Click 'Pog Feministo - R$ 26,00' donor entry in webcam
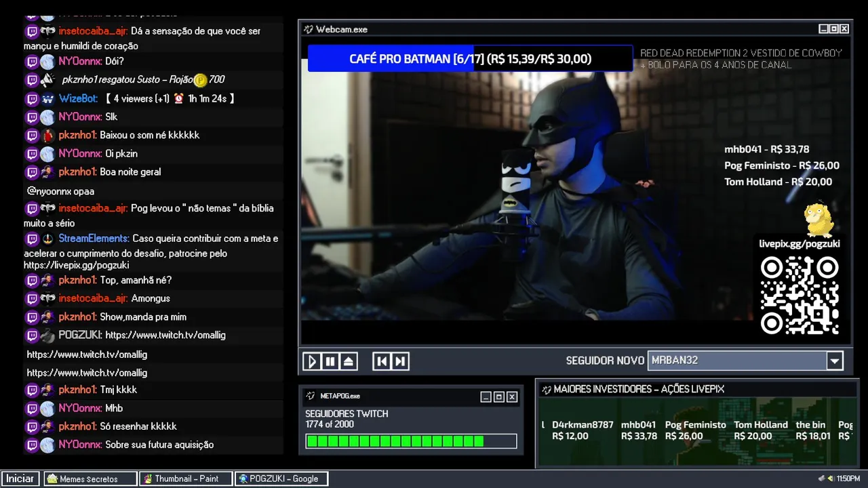This screenshot has width=868, height=488. pos(782,165)
